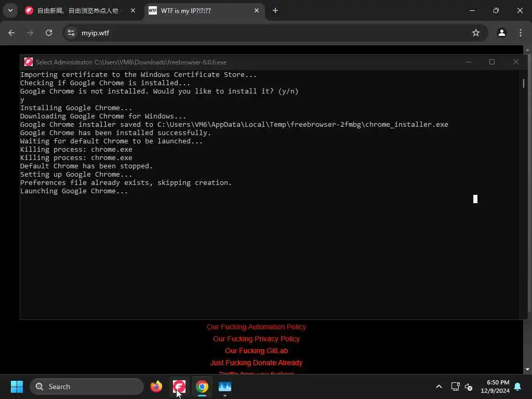Click the freebrowser console window icon

pyautogui.click(x=29, y=62)
